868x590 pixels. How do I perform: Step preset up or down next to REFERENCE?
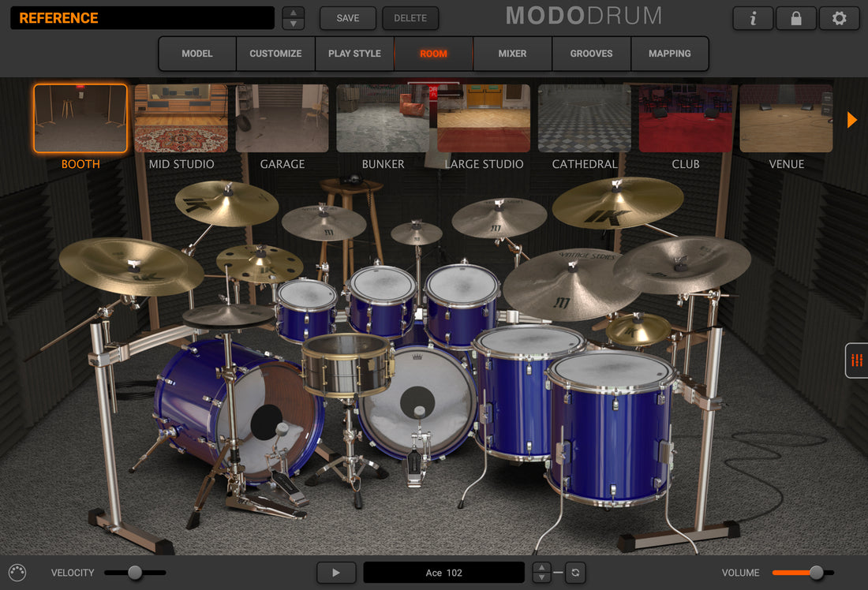[294, 18]
